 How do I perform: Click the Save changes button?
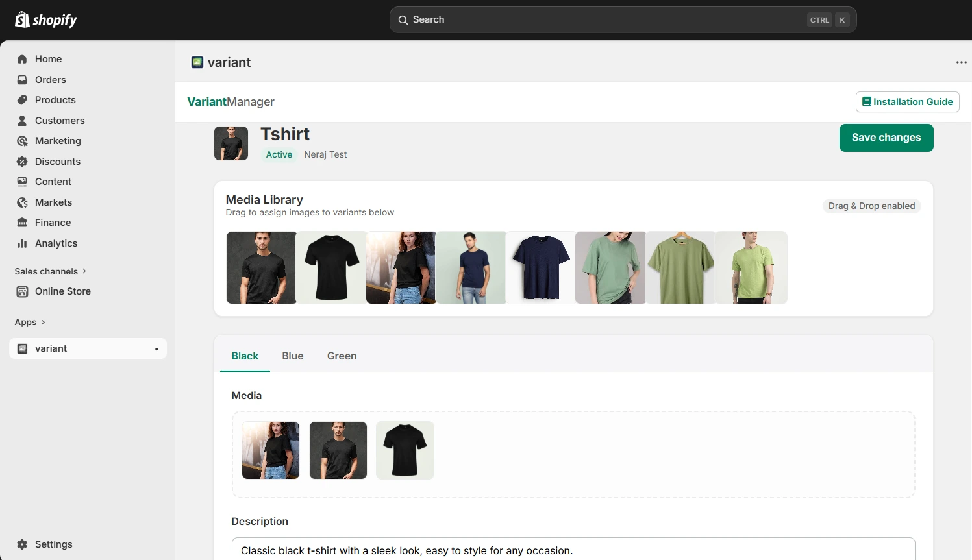click(x=886, y=138)
